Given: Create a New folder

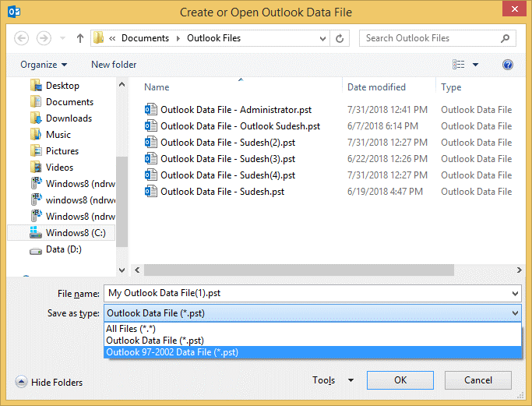Looking at the screenshot, I should [x=114, y=65].
